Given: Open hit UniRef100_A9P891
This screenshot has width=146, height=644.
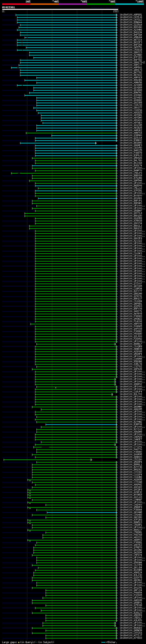Looking at the screenshot, I should click(131, 15).
